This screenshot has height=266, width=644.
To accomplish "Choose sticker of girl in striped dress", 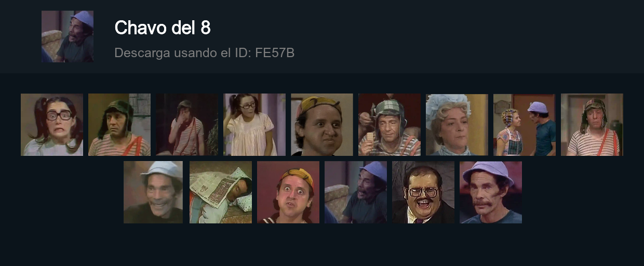I will click(254, 125).
